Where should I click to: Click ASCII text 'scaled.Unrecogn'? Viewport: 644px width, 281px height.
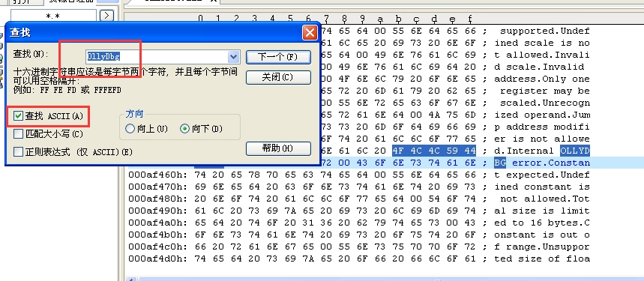pyautogui.click(x=545, y=103)
